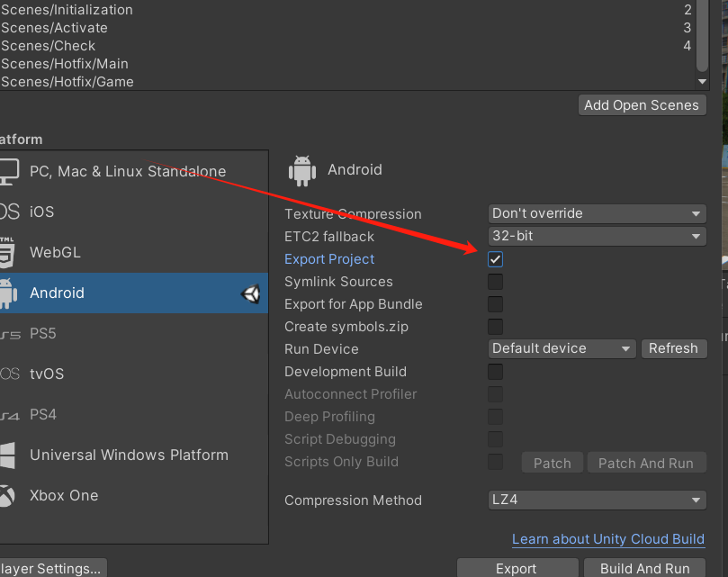Viewport: 728px width, 577px height.
Task: Click the scene list scrollbar arrow
Action: pyautogui.click(x=702, y=81)
